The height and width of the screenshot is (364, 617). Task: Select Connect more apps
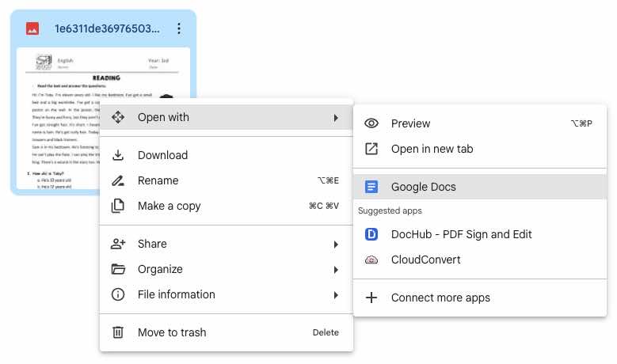point(480,298)
